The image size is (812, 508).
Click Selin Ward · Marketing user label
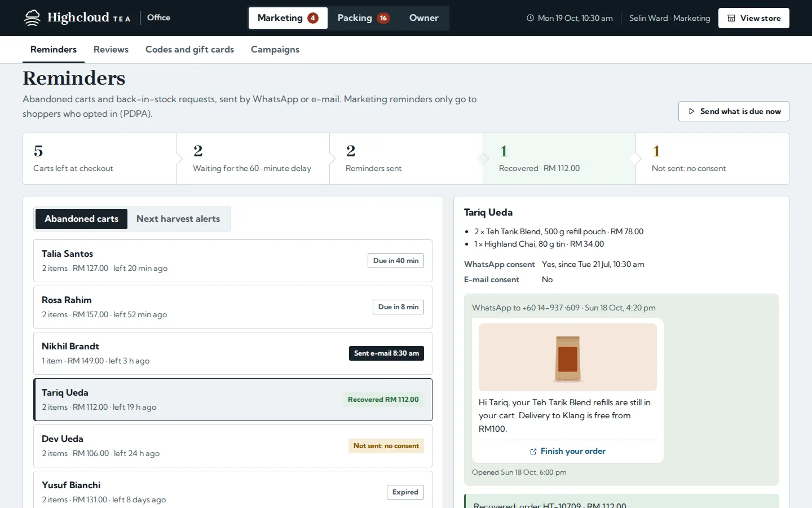[x=670, y=18]
